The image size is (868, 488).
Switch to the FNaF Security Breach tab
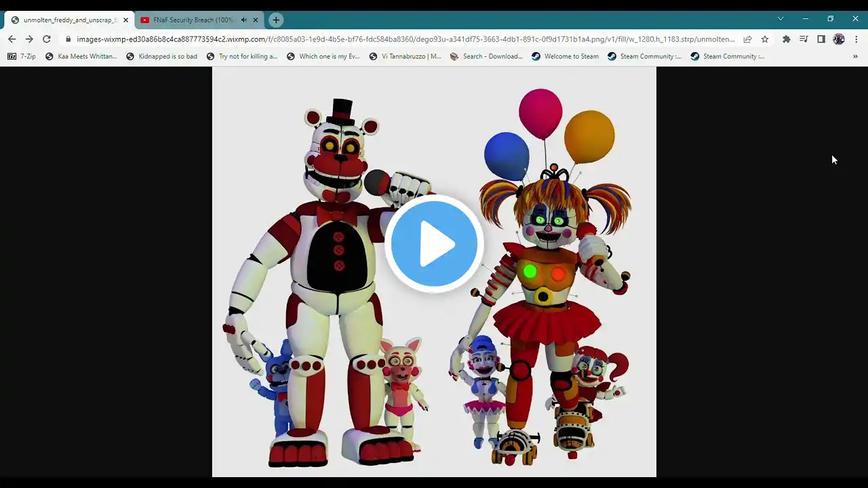[190, 20]
